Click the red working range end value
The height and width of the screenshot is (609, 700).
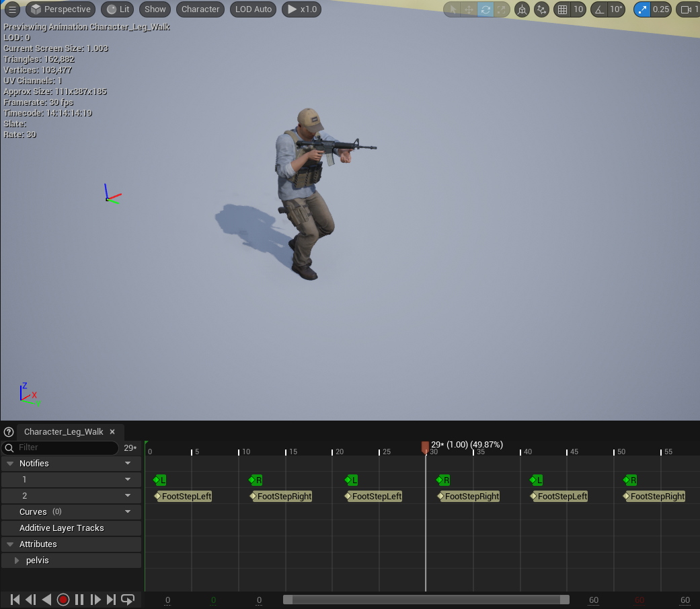pyautogui.click(x=639, y=600)
